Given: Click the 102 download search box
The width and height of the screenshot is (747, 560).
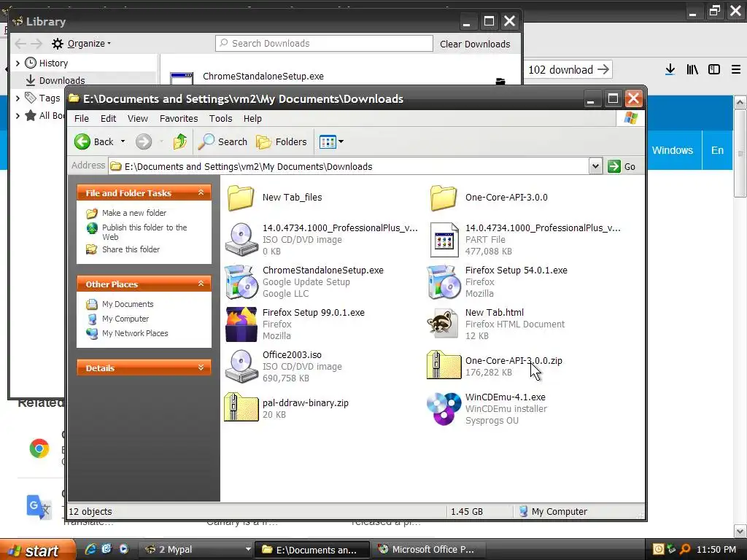Looking at the screenshot, I should [560, 69].
